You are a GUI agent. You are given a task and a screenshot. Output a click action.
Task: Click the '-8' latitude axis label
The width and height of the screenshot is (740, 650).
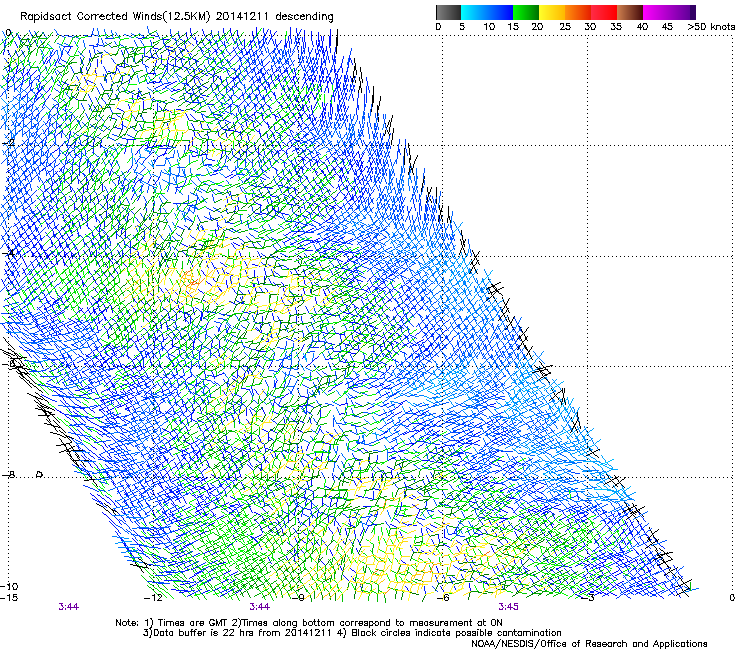(8, 474)
